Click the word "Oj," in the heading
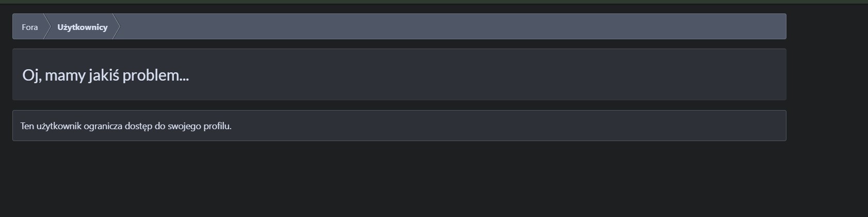The width and height of the screenshot is (868, 217). 31,75
